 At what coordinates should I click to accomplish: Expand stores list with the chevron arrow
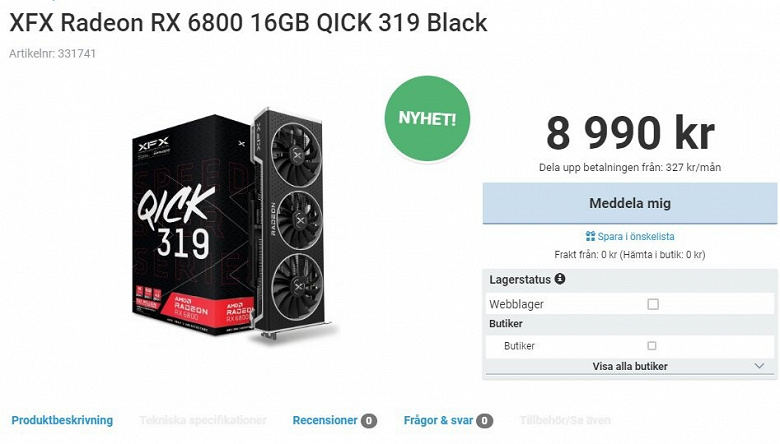pos(759,366)
